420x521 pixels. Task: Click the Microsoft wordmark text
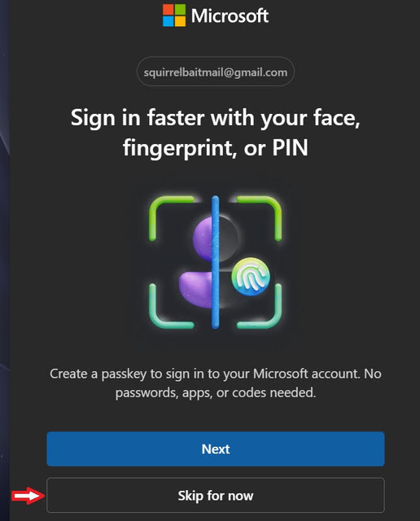tap(230, 15)
